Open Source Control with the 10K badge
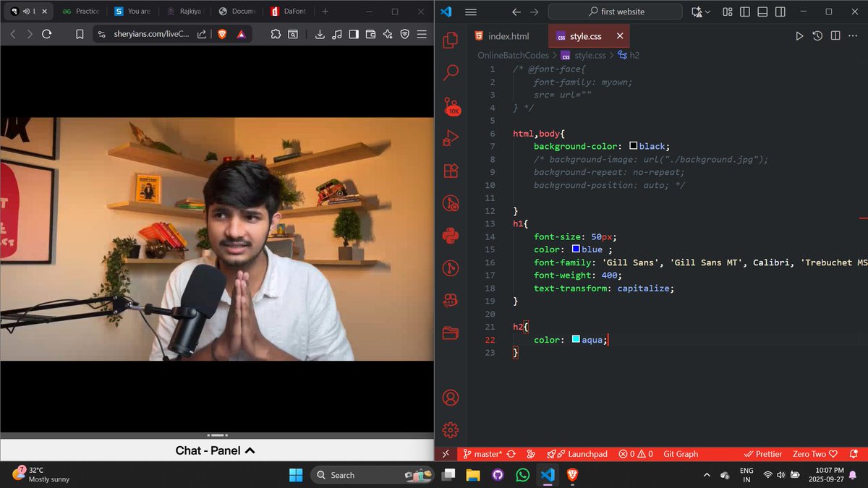 pos(451,107)
